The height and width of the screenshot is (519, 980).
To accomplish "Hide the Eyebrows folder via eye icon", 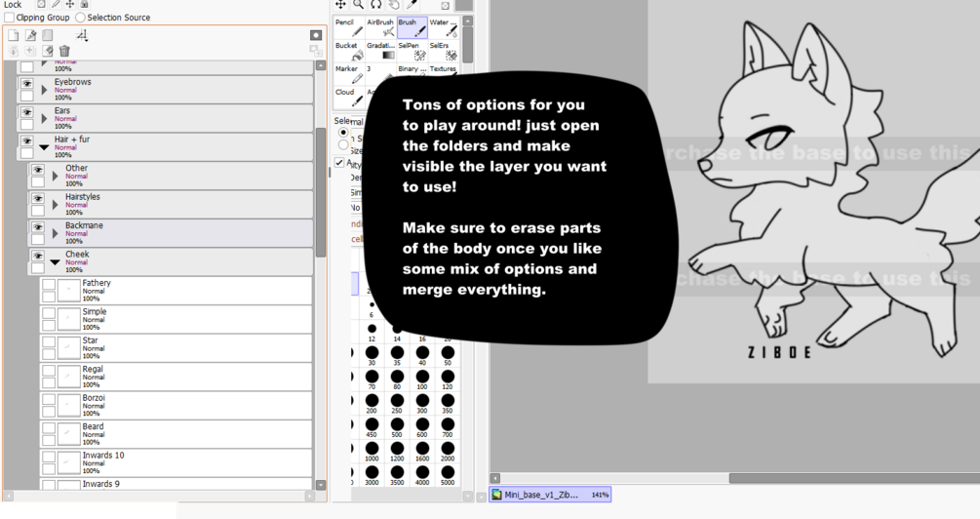I will [x=27, y=83].
